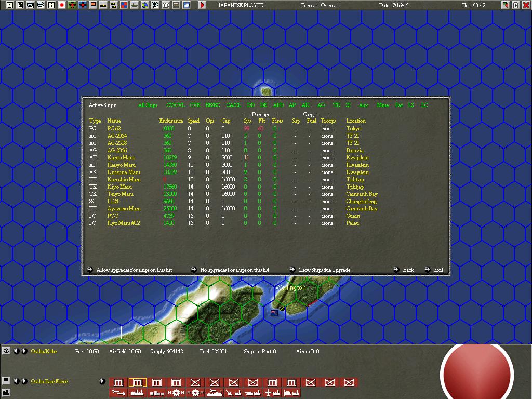Toggle the flag icon at the top-right corner
The image size is (532, 399).
(504, 5)
